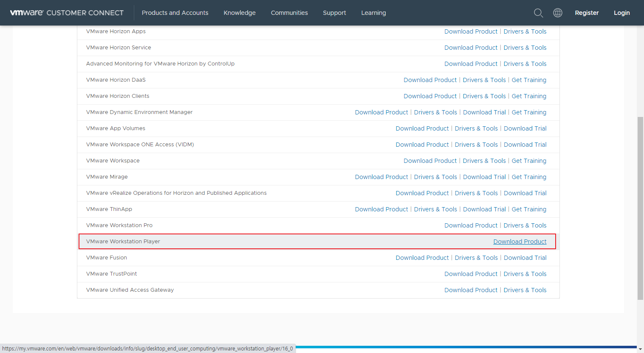Click Download Trial for Workspace ONE Access
Viewport: 644px width, 353px height.
525,145
